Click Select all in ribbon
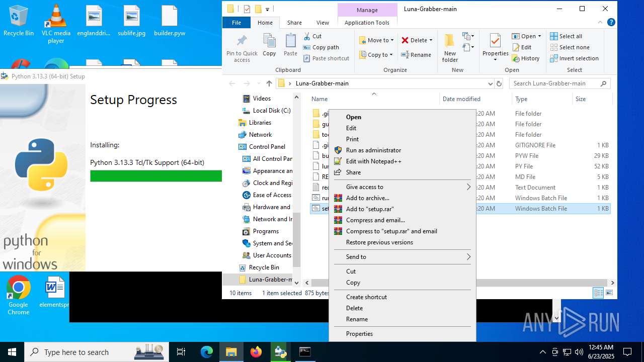Image resolution: width=644 pixels, height=362 pixels. [566, 36]
